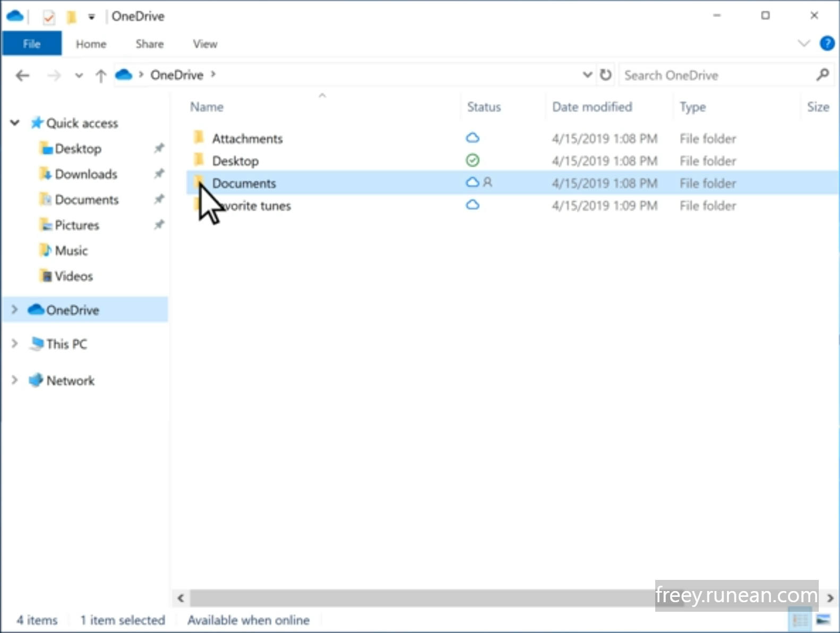
Task: Open Desktop under Quick access
Action: [78, 149]
